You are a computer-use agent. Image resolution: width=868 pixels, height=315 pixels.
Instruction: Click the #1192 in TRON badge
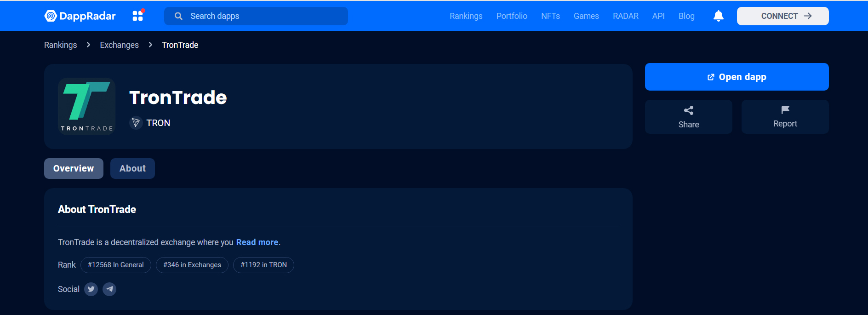click(x=263, y=265)
